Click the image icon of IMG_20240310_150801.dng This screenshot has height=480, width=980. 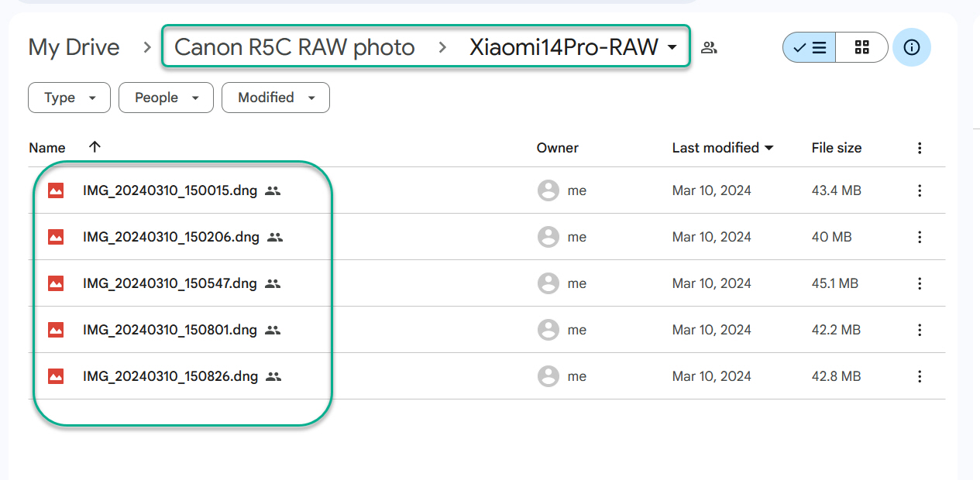56,330
